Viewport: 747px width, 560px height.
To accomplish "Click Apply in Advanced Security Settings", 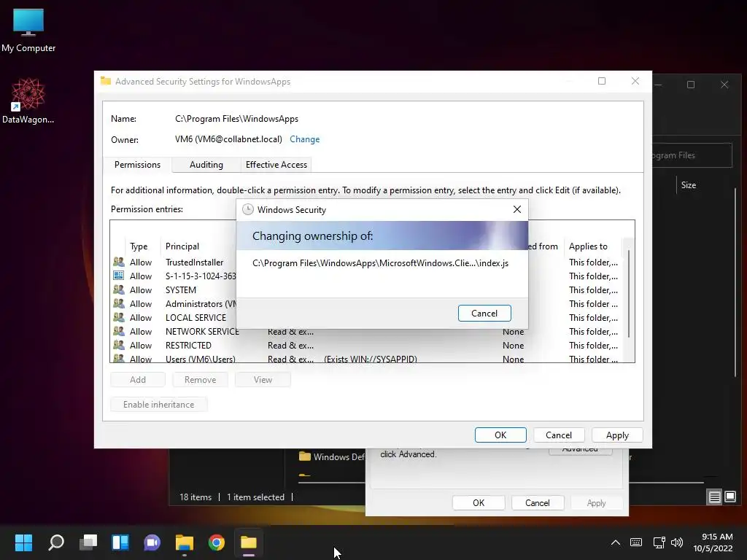I will point(617,435).
